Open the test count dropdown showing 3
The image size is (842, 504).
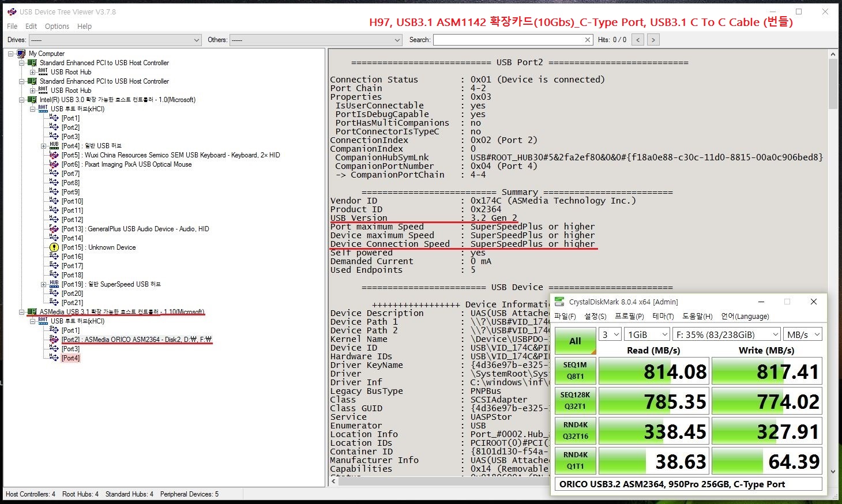[610, 334]
